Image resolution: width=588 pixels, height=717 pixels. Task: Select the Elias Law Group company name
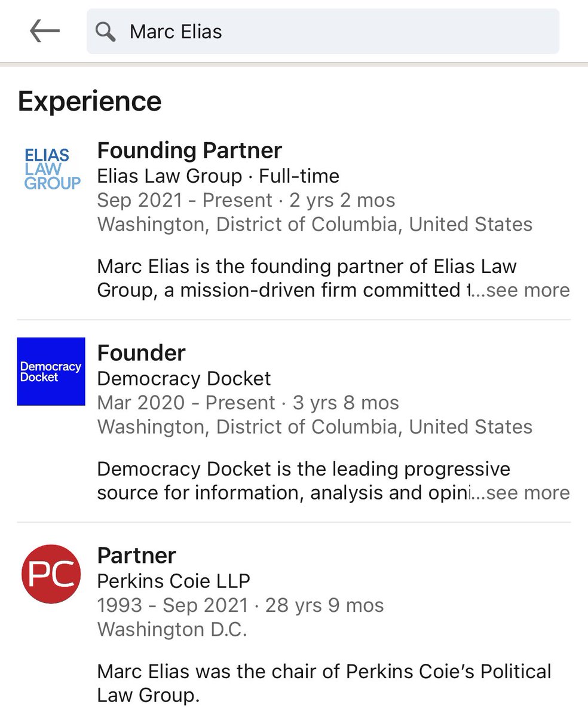pos(170,176)
